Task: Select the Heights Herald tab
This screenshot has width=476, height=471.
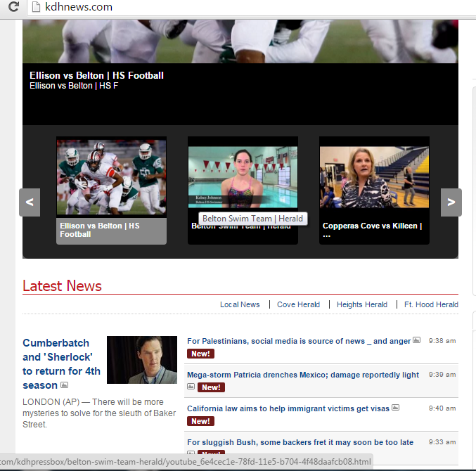Action: coord(362,304)
